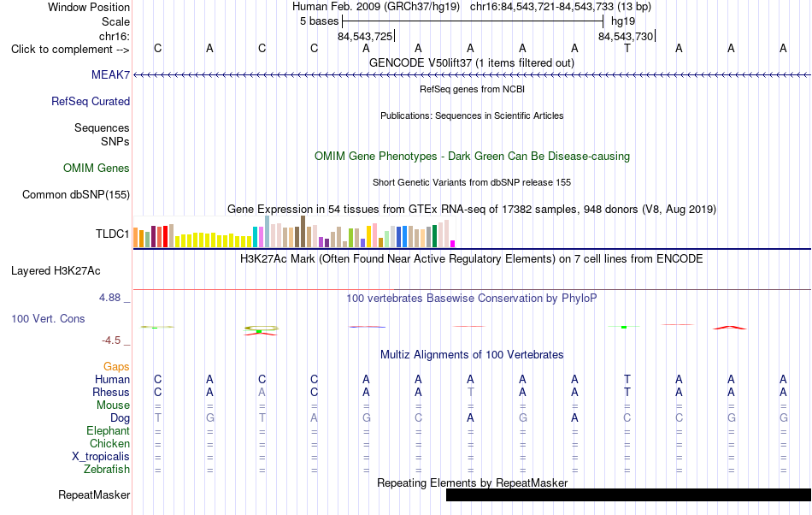Click the 'Human Feb. 2009 (GRCh37/hg19)' header text
Screen dimensions: 812x515
pyautogui.click(x=376, y=7)
